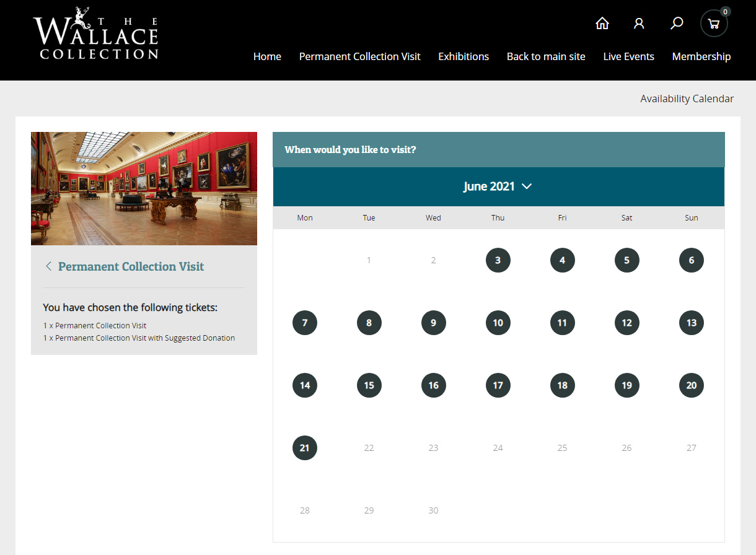Click the ticket line with Suggested Donation
This screenshot has height=555, width=756.
tap(139, 338)
